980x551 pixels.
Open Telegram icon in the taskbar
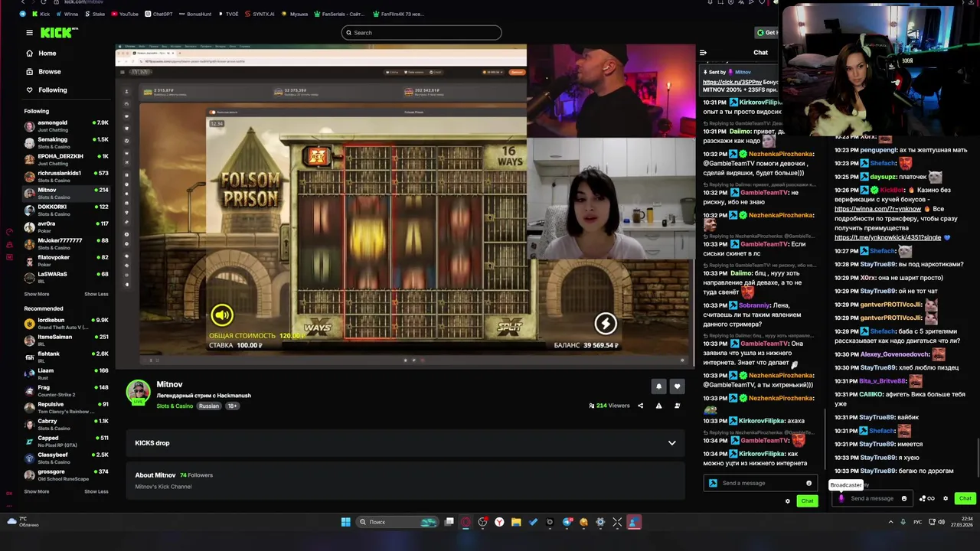pos(567,522)
